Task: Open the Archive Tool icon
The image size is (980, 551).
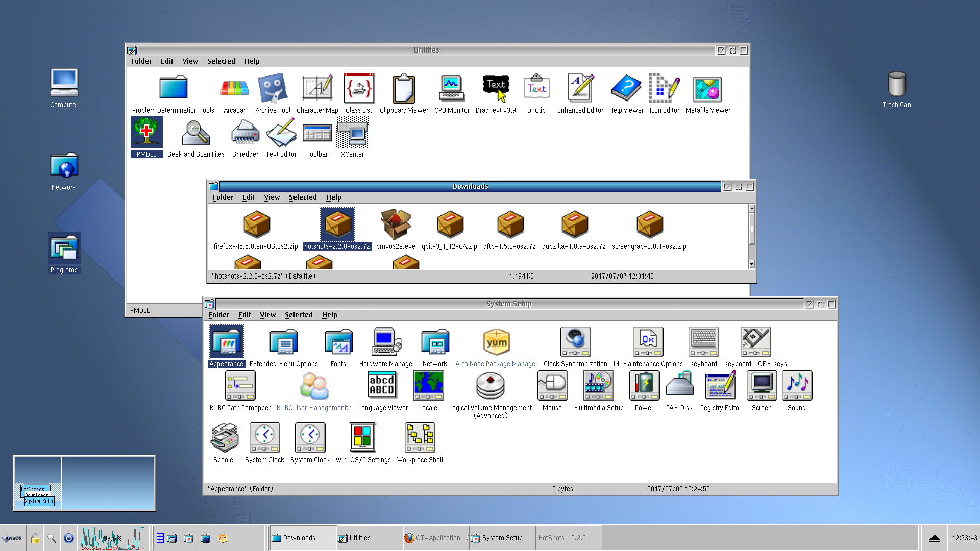Action: point(273,89)
